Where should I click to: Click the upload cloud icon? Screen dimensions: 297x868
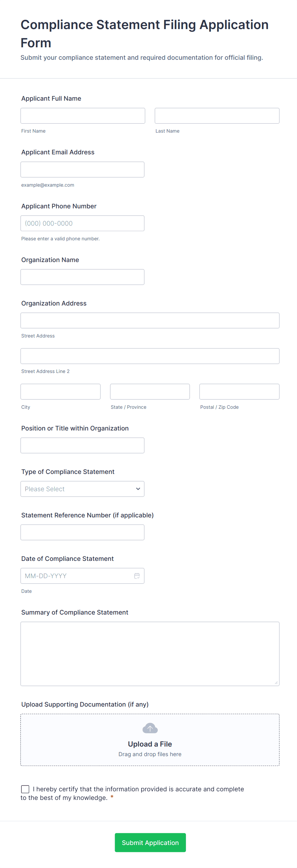pyautogui.click(x=150, y=728)
